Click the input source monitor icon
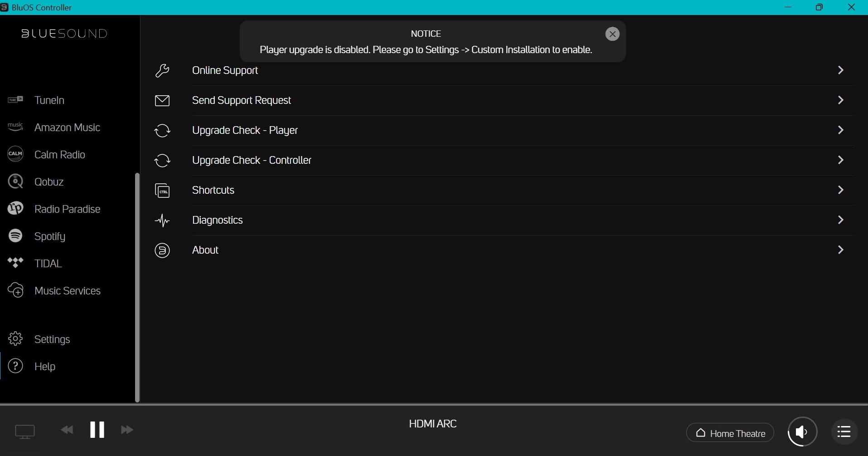The height and width of the screenshot is (456, 868). pyautogui.click(x=25, y=431)
